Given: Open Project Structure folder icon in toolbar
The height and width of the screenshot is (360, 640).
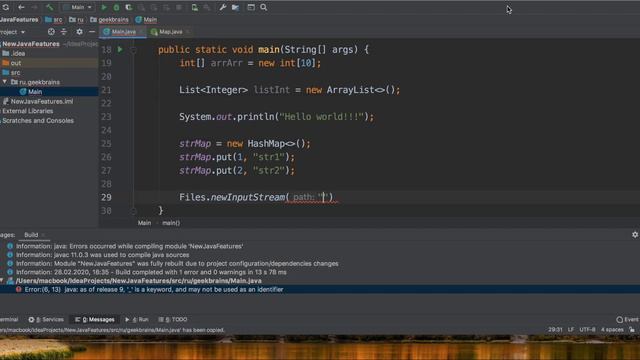Looking at the screenshot, I should click(x=235, y=7).
